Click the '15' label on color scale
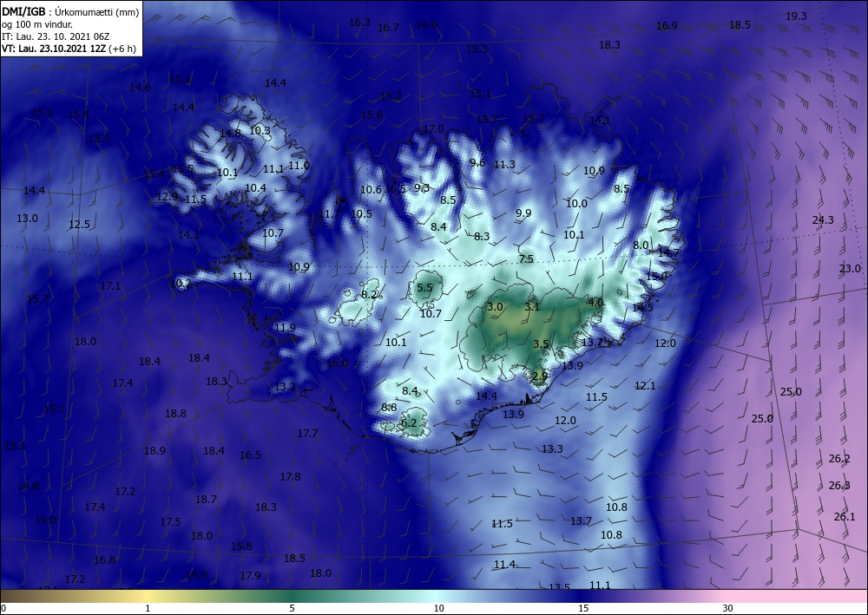This screenshot has height=615, width=868. click(583, 608)
